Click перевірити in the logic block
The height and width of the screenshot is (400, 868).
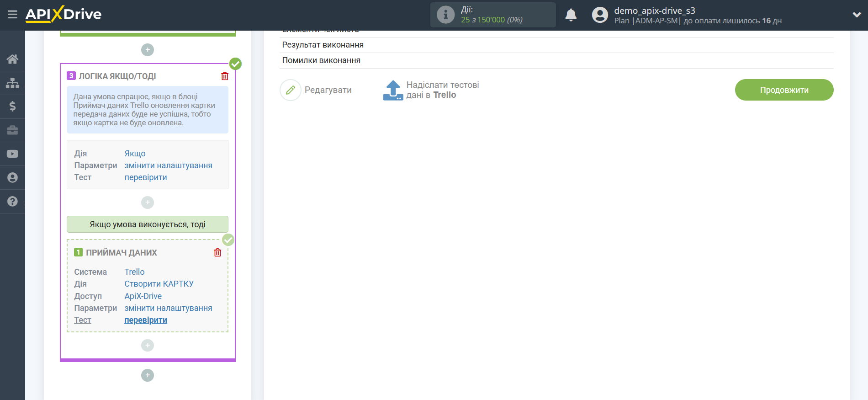pyautogui.click(x=146, y=177)
